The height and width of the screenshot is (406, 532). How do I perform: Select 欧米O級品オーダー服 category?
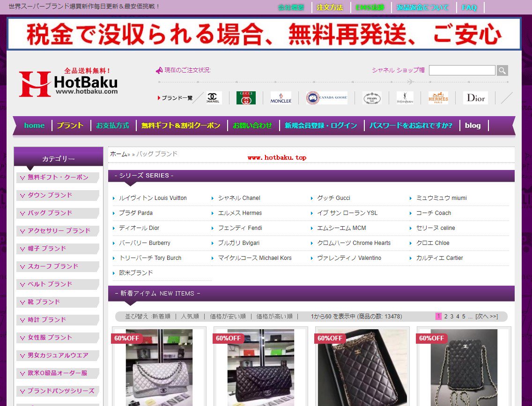coord(58,373)
